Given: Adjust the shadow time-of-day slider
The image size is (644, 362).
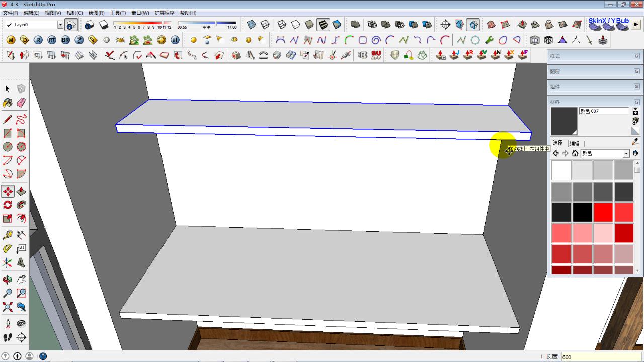Looking at the screenshot, I should click(x=207, y=23).
